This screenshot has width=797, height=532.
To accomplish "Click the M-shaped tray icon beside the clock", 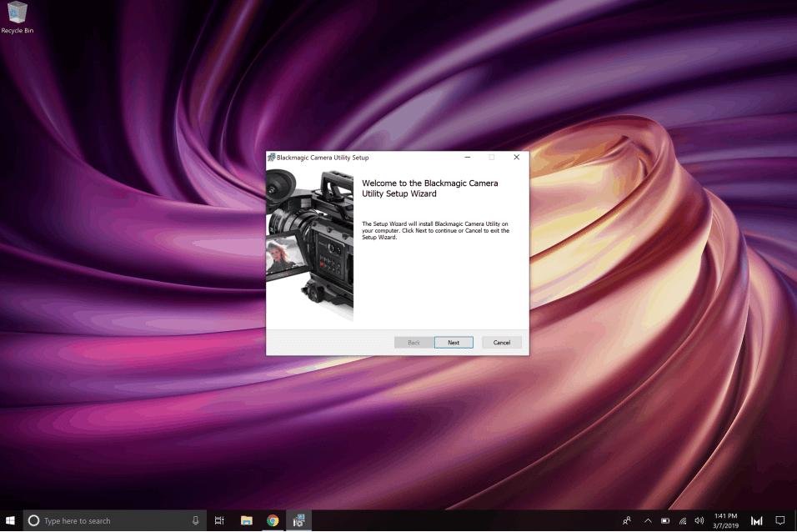I will coord(756,520).
